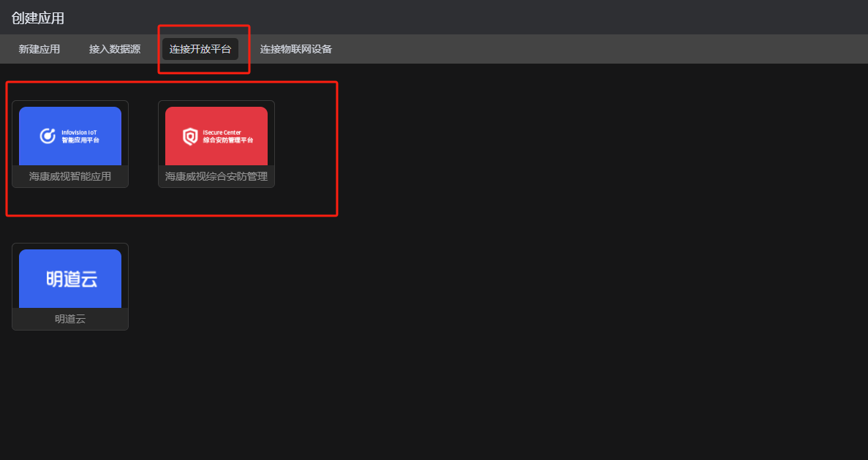Image resolution: width=868 pixels, height=460 pixels.
Task: Click the 创建应用 page title
Action: [37, 18]
